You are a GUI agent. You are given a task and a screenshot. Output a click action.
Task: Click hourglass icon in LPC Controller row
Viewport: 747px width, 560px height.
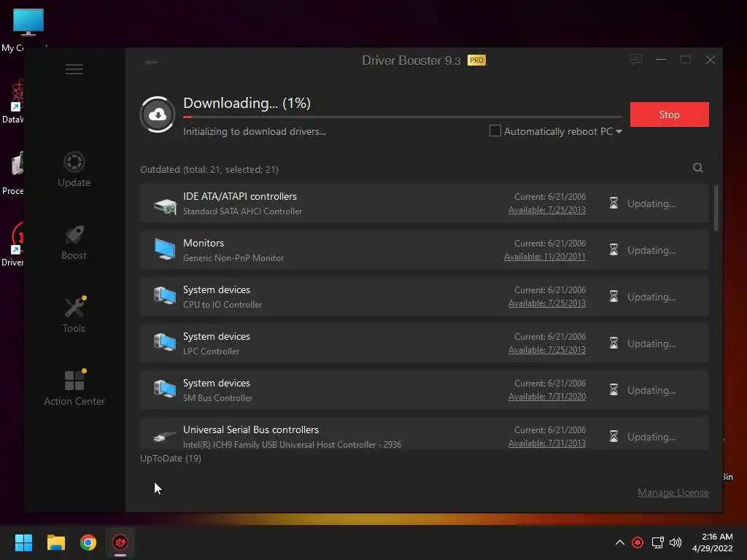click(614, 343)
